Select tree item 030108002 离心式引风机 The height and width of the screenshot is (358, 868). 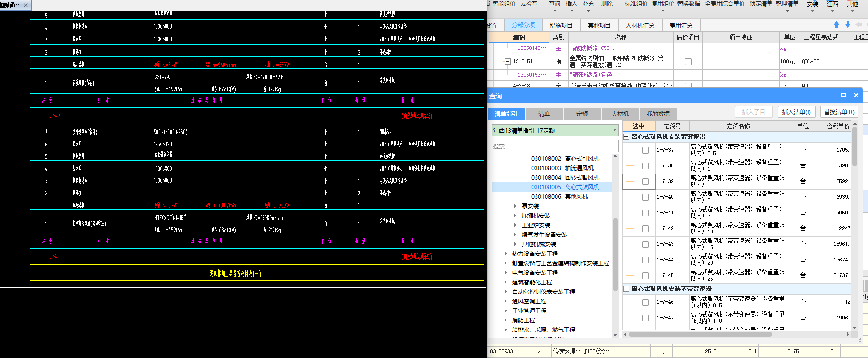[565, 159]
